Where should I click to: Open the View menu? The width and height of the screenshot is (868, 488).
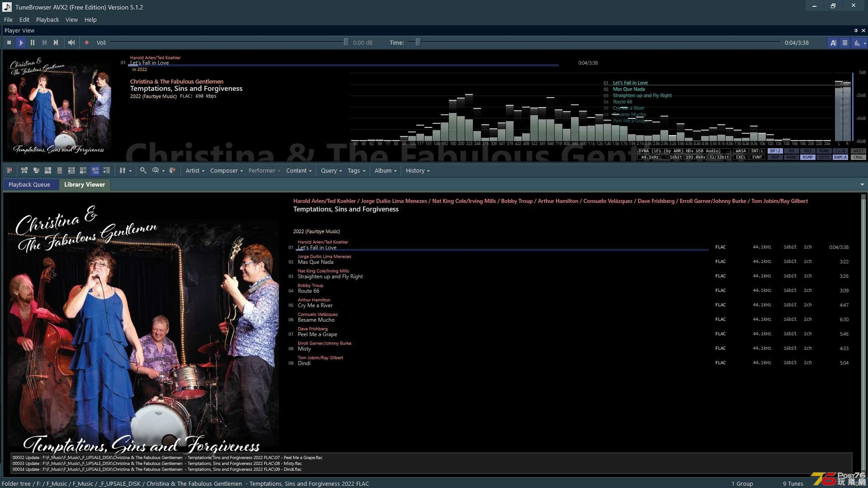click(71, 19)
